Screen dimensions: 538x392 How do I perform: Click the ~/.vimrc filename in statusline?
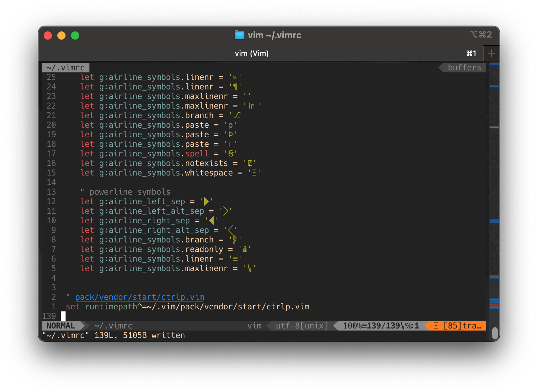[113, 326]
